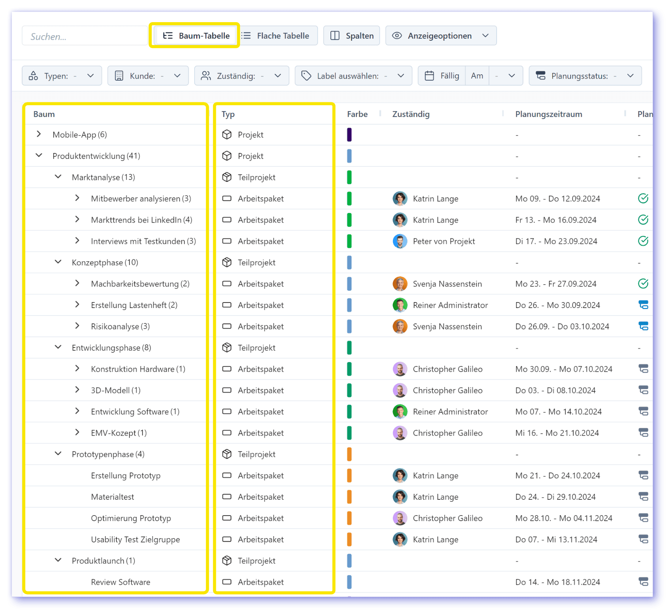Image resolution: width=672 pixels, height=616 pixels.
Task: Switch to Baum-Tabelle view
Action: click(196, 36)
